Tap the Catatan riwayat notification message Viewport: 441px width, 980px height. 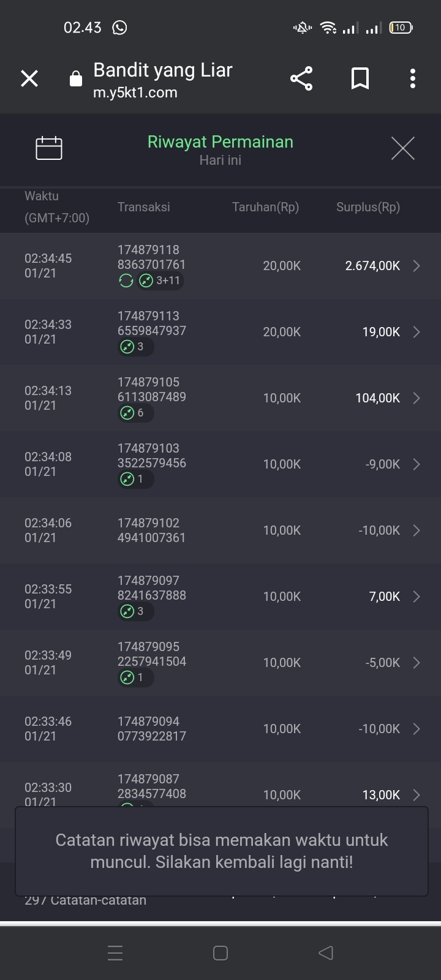tap(221, 851)
